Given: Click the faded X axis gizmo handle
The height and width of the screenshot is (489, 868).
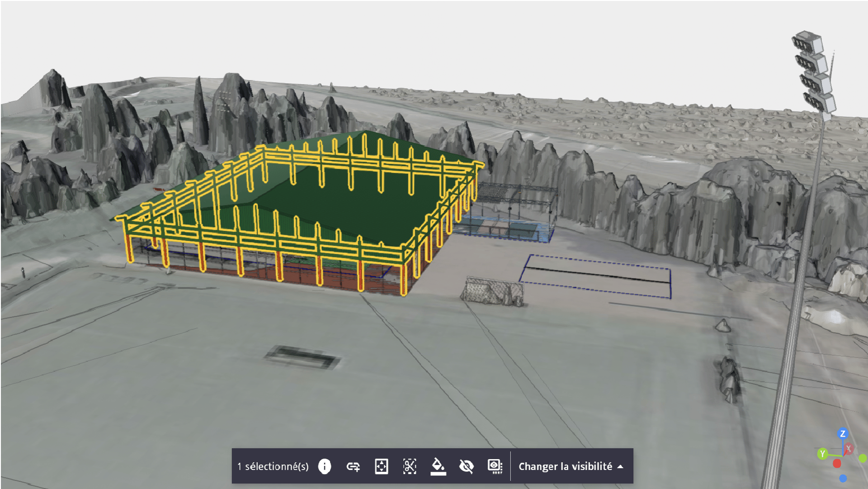Looking at the screenshot, I should (x=849, y=449).
